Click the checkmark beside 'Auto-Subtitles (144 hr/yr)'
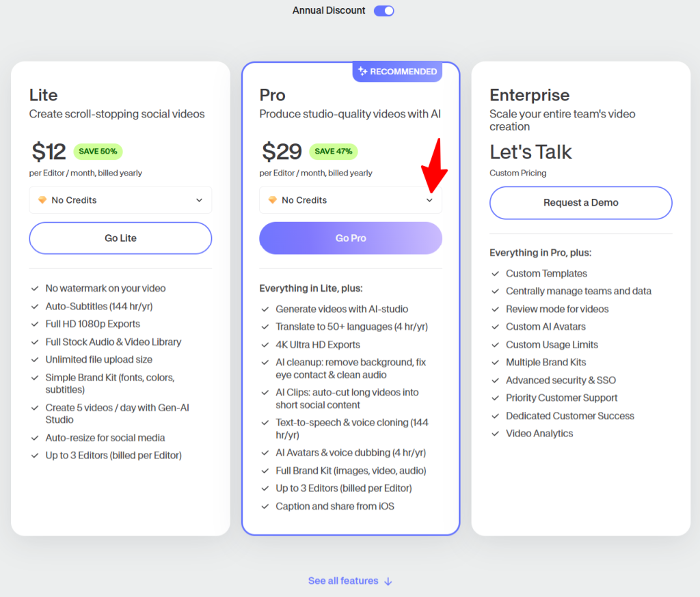700x597 pixels. pos(33,306)
